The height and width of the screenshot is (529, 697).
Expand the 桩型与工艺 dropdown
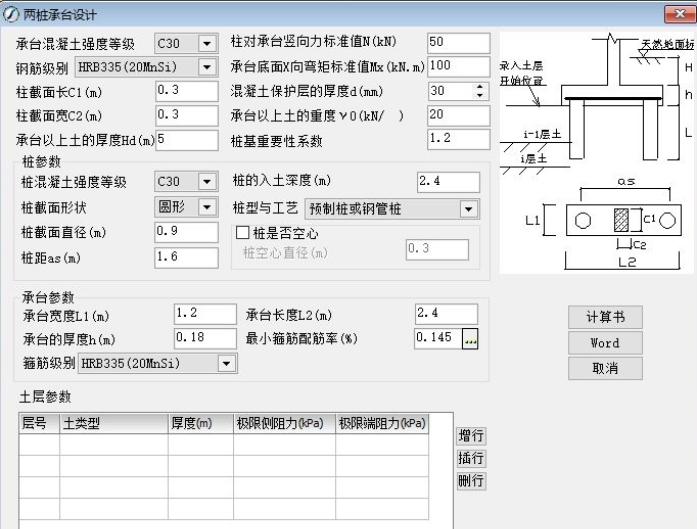click(x=469, y=209)
